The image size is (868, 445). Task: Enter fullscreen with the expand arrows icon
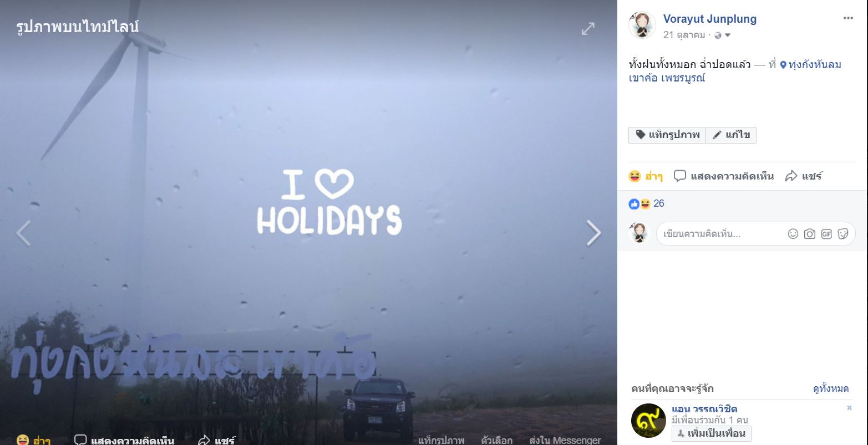(588, 29)
